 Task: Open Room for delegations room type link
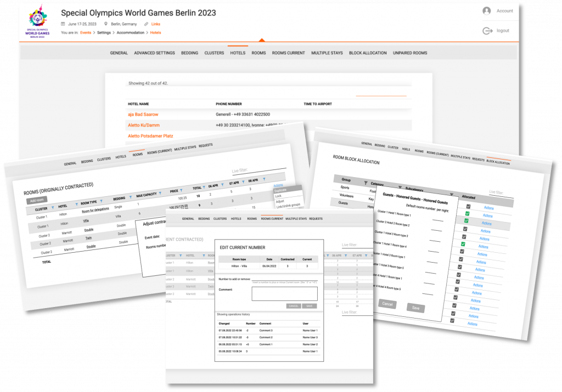point(95,210)
